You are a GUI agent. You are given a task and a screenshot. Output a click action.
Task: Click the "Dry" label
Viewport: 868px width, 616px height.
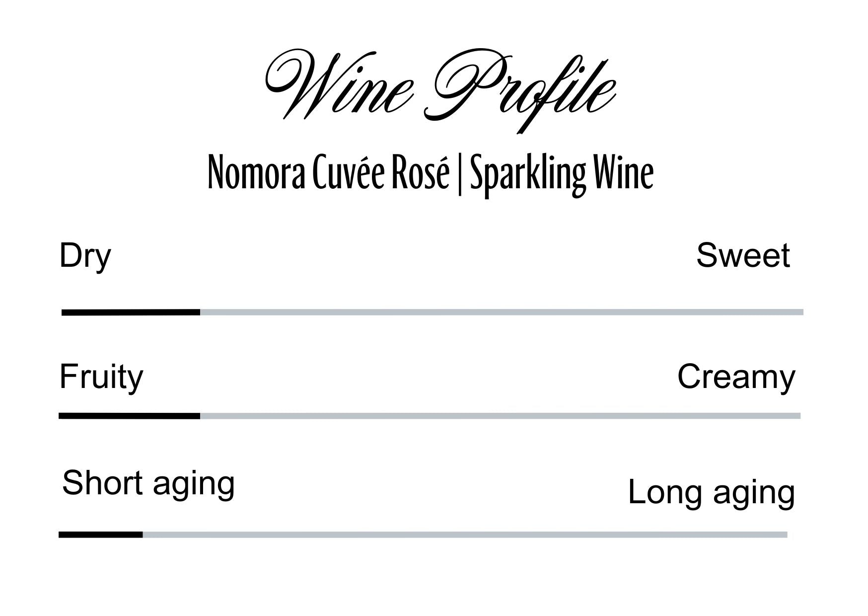click(85, 256)
